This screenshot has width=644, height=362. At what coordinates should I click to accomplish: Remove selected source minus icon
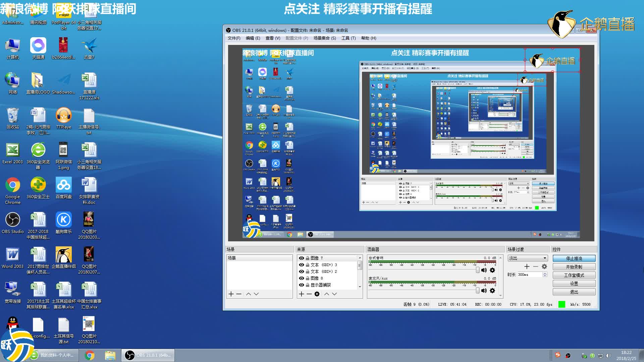(x=309, y=294)
